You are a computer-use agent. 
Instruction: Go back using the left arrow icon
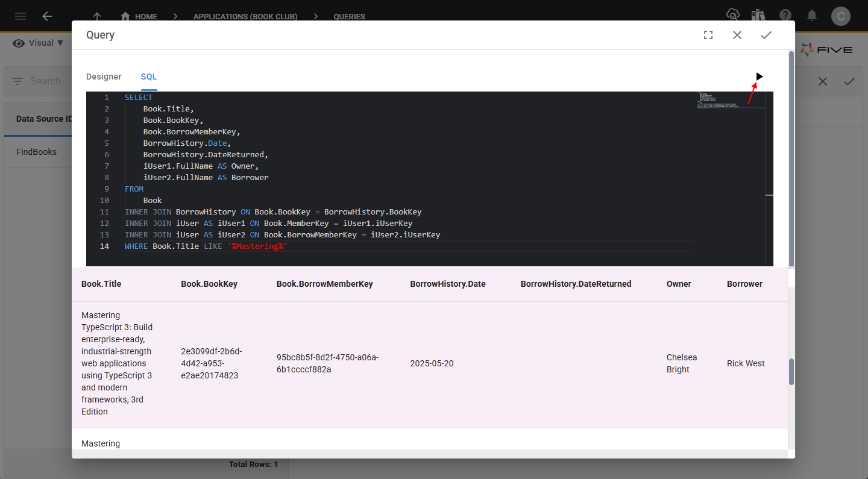click(47, 16)
